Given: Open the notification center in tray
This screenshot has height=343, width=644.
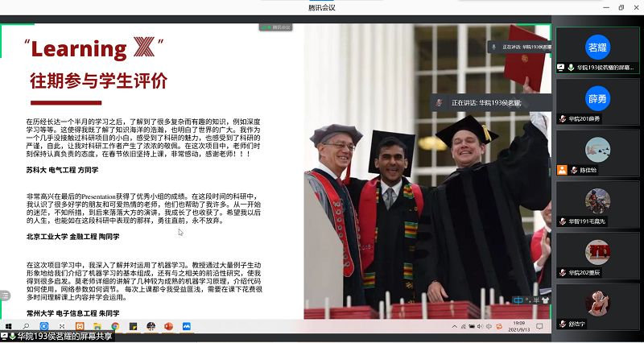Looking at the screenshot, I should pyautogui.click(x=539, y=327).
